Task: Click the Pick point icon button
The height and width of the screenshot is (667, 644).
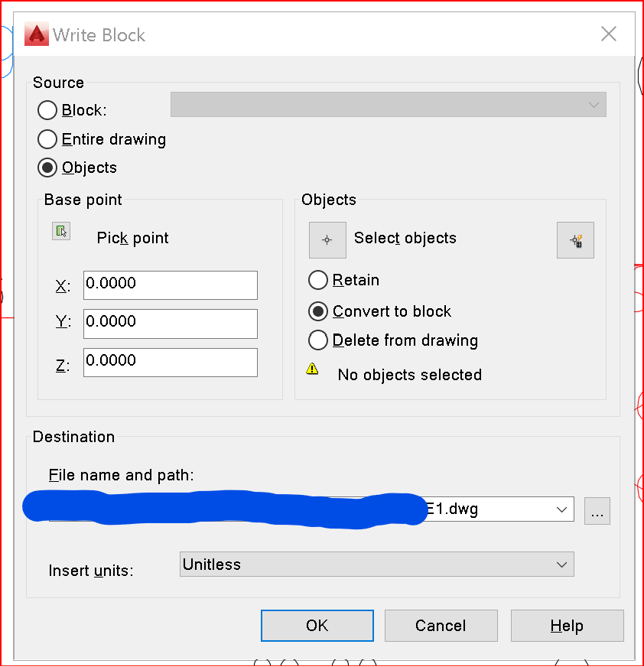Action: (x=61, y=232)
